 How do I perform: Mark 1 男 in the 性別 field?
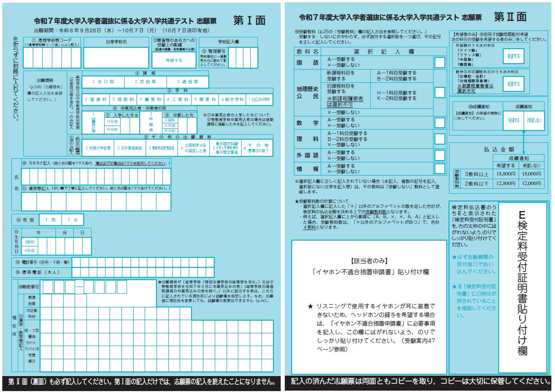tap(51, 220)
